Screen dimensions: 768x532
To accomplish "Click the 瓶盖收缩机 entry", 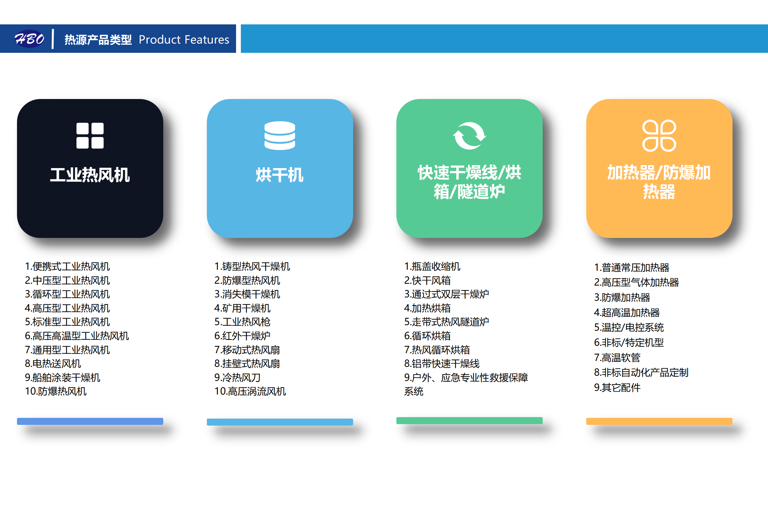I will [x=433, y=267].
